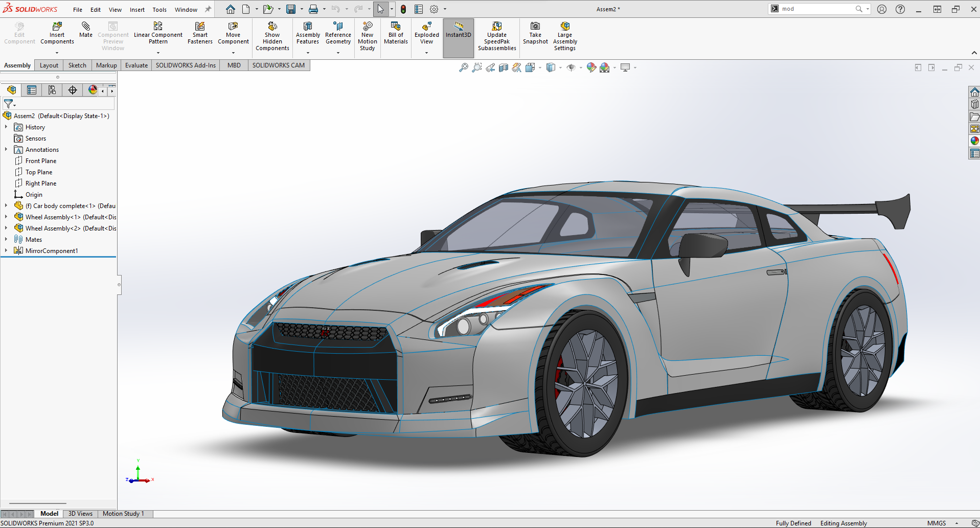This screenshot has width=980, height=528.
Task: Switch to the Evaluate tab
Action: point(136,65)
